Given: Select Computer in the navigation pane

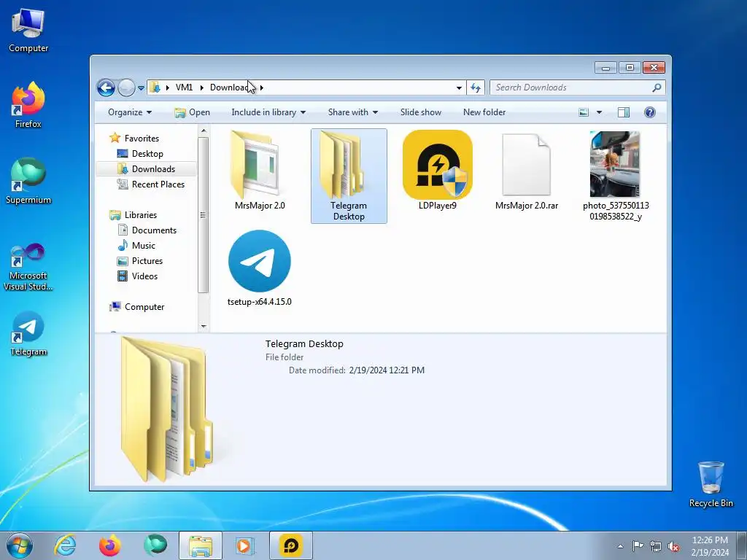Looking at the screenshot, I should [x=144, y=307].
